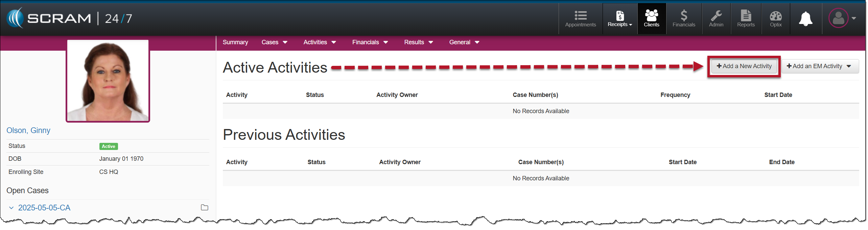Image resolution: width=868 pixels, height=230 pixels.
Task: Open the Olson, Ginny client link
Action: click(28, 130)
